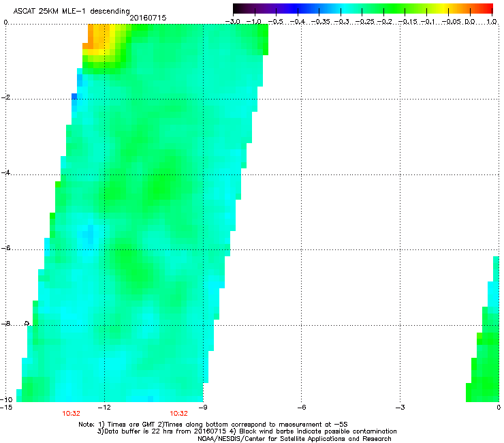504x443 pixels.
Task: Click the 'Data buffer is 22 hrs' note line
Action: coord(247,431)
